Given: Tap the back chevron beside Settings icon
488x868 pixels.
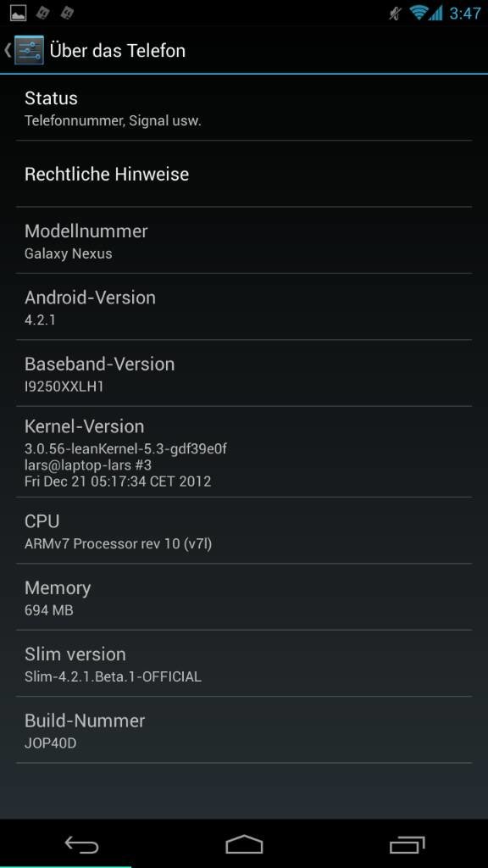Looking at the screenshot, I should 7,50.
